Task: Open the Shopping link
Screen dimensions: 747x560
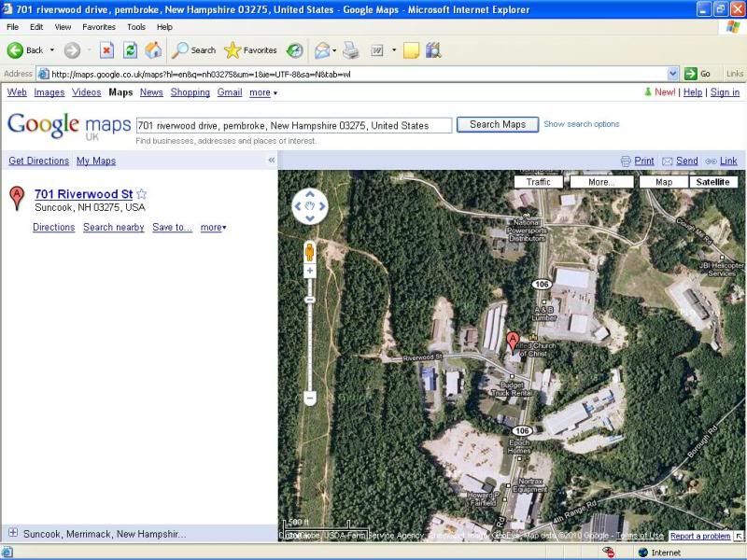Action: click(x=190, y=92)
